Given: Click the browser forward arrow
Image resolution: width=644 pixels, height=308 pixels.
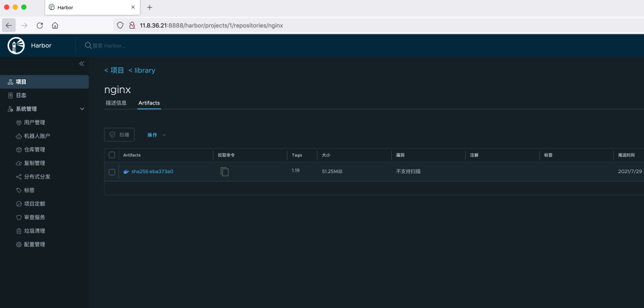Looking at the screenshot, I should click(x=24, y=26).
